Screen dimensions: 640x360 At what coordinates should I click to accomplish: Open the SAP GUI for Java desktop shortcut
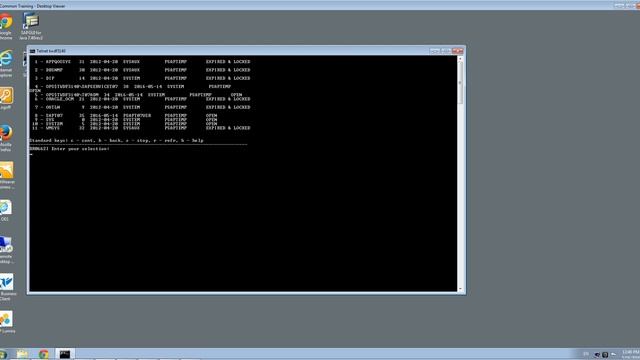click(31, 25)
